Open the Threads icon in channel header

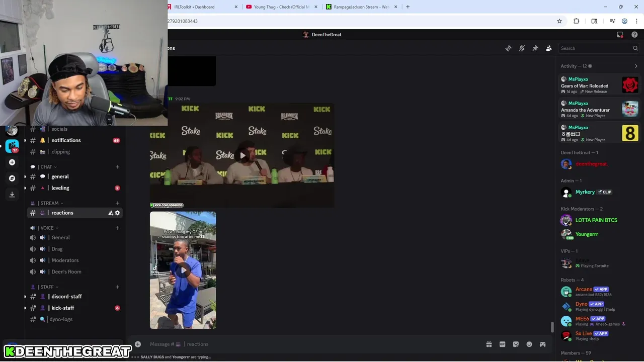(508, 48)
